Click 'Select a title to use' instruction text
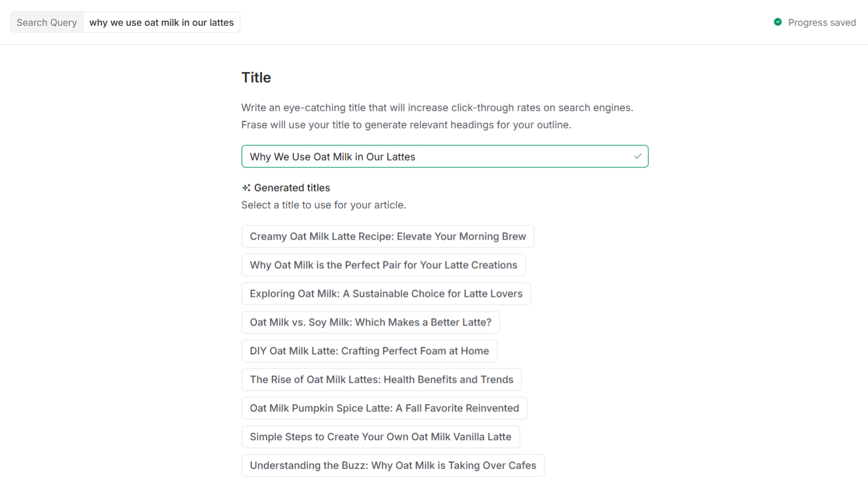Screen dimensions: 868x482 [x=324, y=205]
